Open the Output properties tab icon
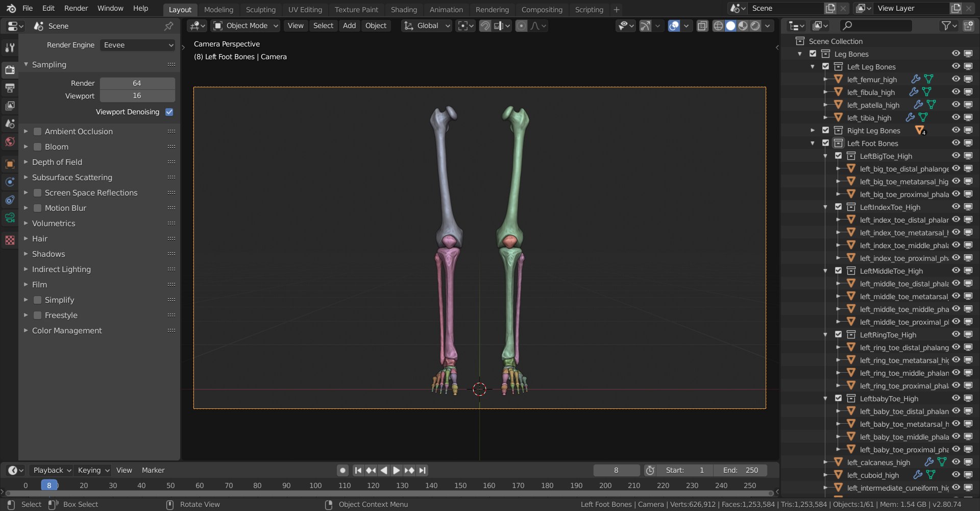This screenshot has width=980, height=511. tap(10, 88)
